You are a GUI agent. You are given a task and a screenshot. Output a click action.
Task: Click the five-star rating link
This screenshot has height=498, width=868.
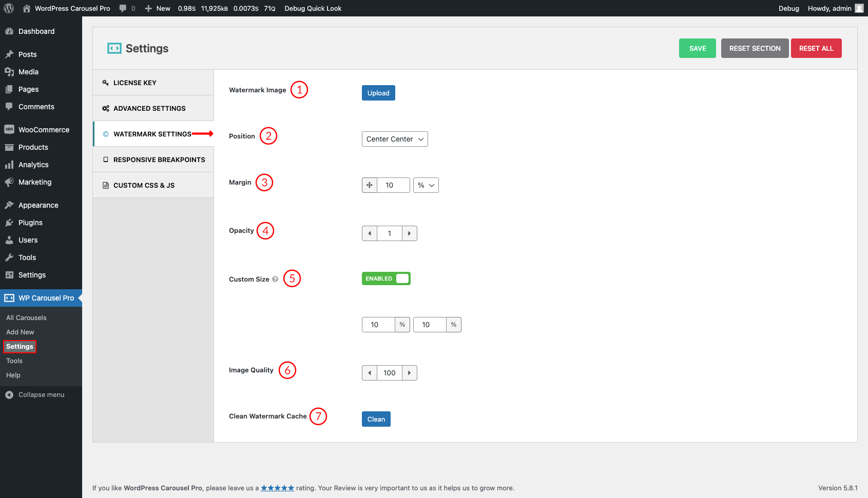277,488
